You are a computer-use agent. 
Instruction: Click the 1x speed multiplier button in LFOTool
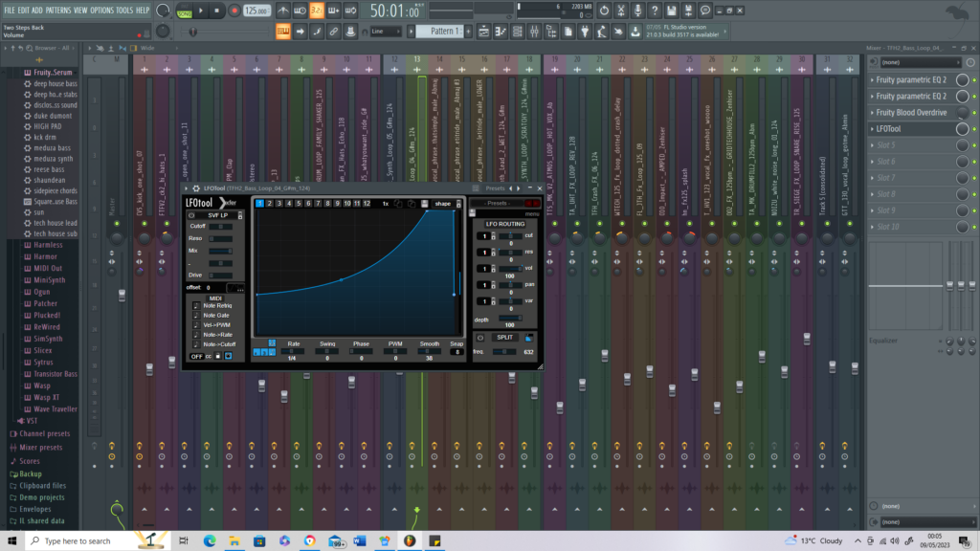(386, 204)
